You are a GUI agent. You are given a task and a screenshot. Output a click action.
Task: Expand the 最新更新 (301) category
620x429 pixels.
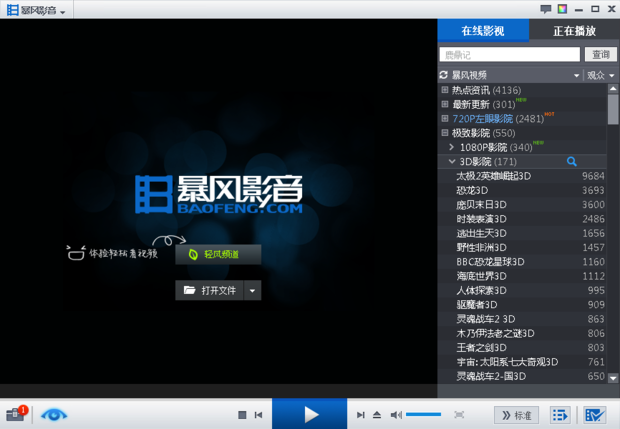pos(445,104)
